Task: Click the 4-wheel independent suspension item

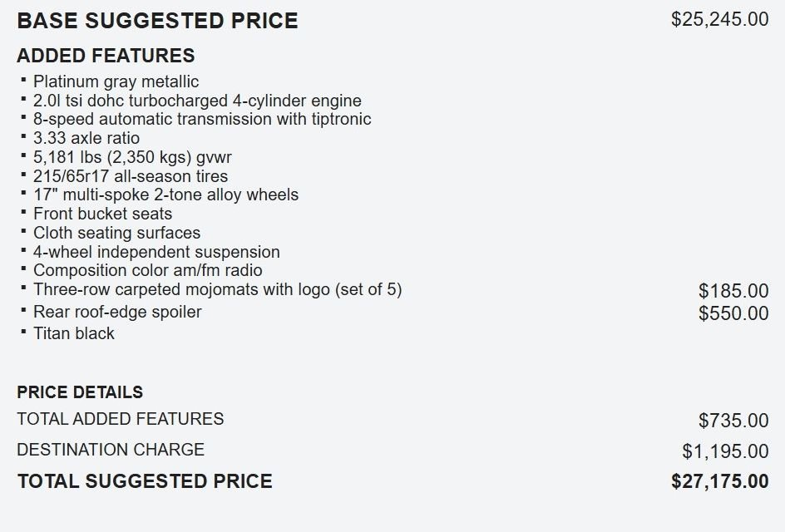Action: 156,252
